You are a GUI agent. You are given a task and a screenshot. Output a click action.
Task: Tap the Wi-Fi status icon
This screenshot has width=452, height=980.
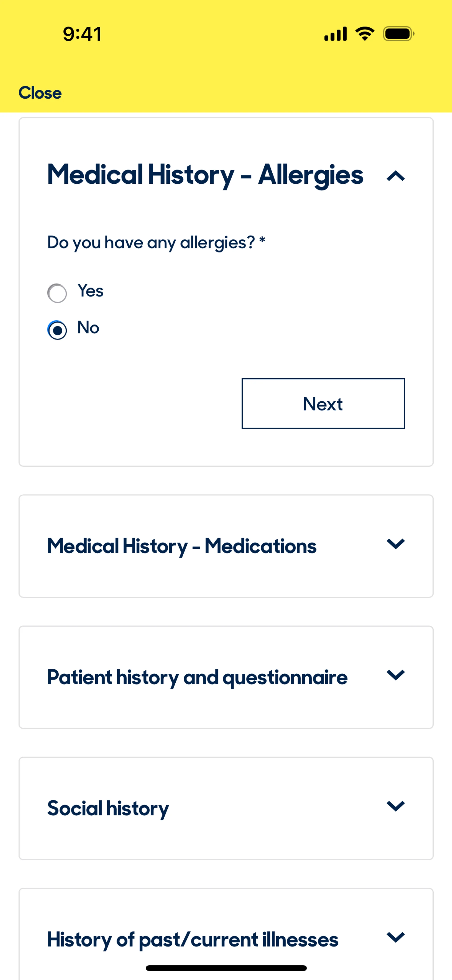tap(364, 34)
